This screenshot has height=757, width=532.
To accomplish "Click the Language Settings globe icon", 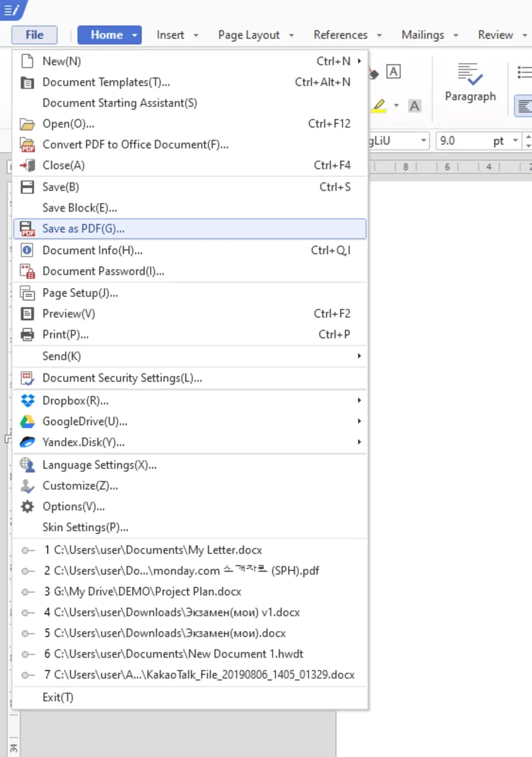I will click(27, 464).
